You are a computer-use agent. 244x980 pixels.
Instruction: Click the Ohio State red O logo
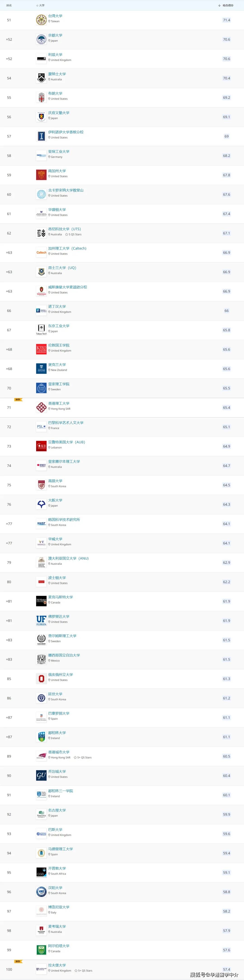pyautogui.click(x=41, y=679)
